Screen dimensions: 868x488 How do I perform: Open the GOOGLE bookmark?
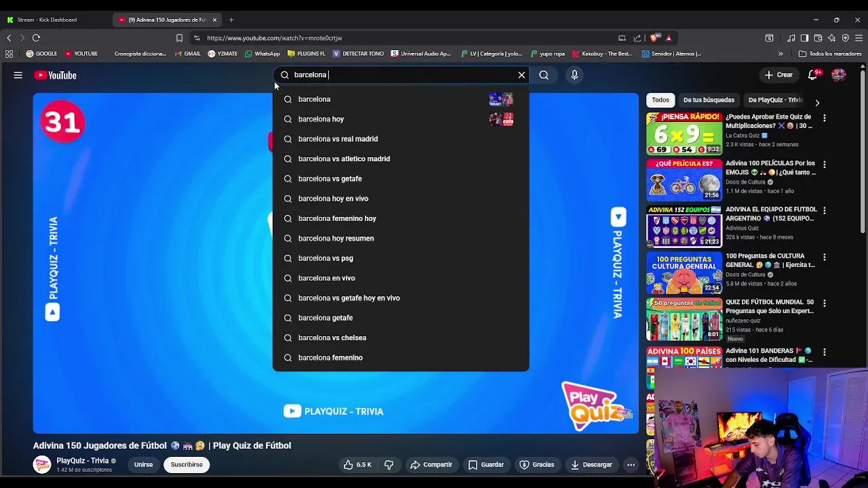42,54
